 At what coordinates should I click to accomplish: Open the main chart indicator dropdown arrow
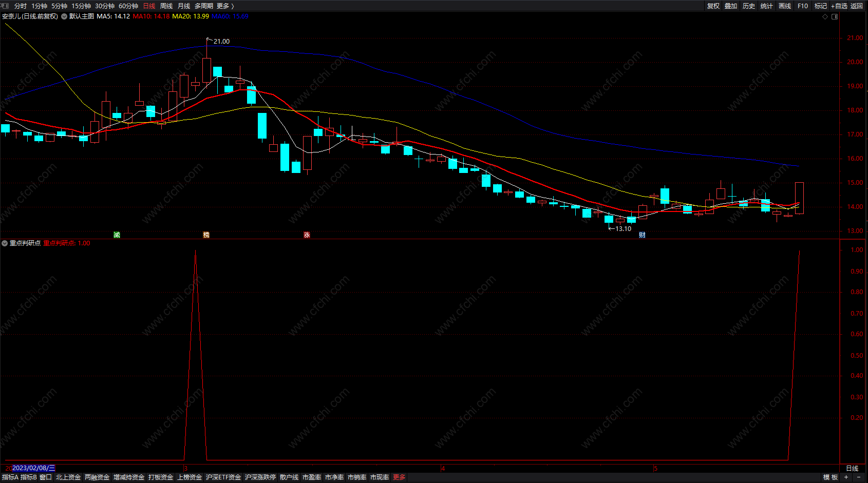(64, 16)
